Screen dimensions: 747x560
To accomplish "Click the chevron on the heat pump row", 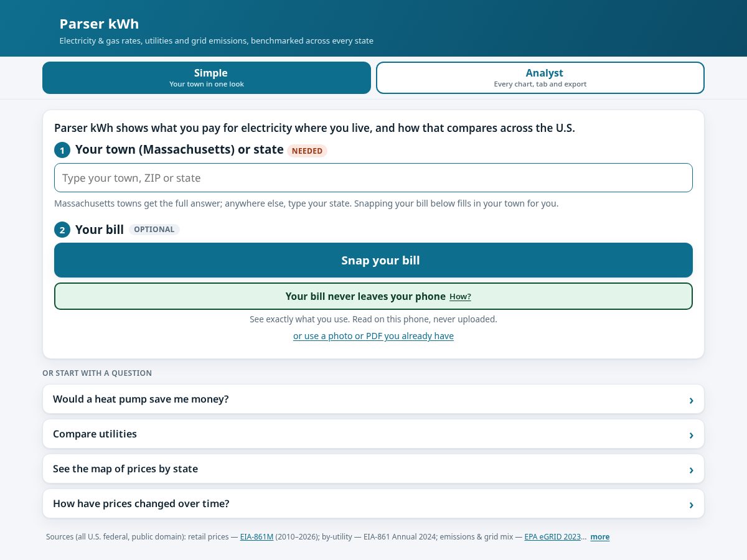I will coord(691,400).
